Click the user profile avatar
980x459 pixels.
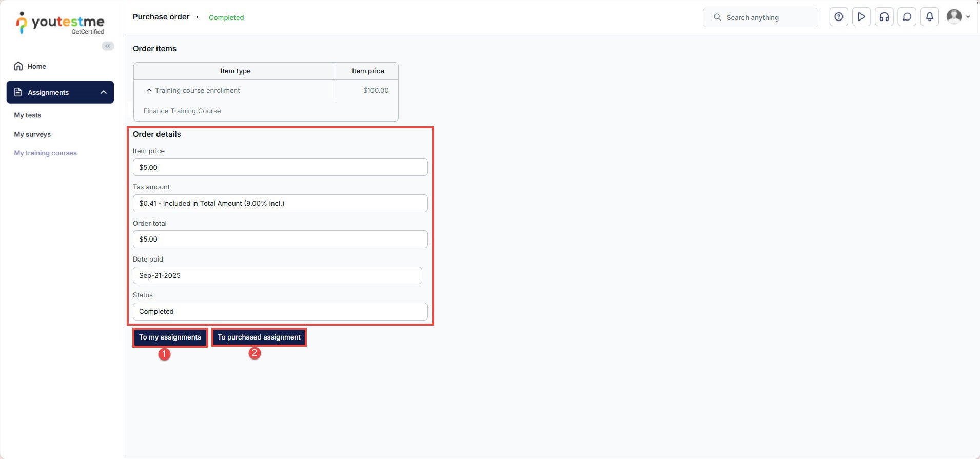tap(954, 16)
